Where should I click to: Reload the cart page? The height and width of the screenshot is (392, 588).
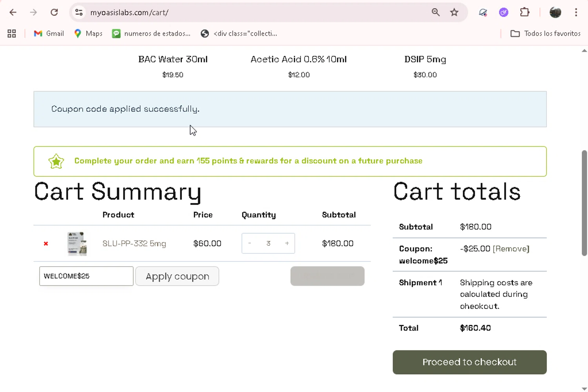pos(54,13)
